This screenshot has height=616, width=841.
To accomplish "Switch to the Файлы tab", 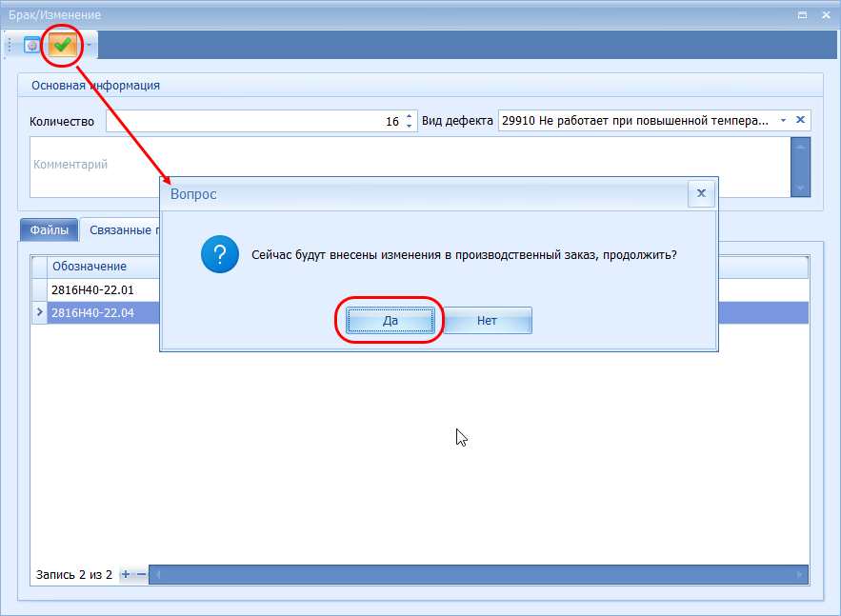I will 49,229.
